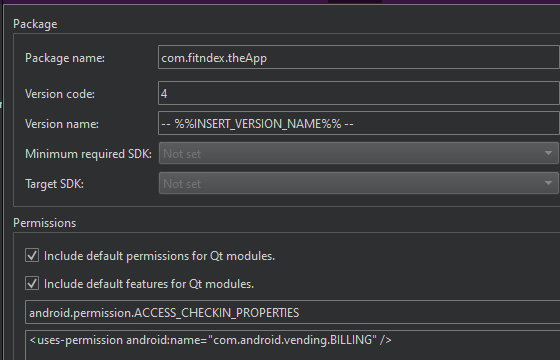Click the Package name input field
The image size is (560, 360).
coord(359,58)
